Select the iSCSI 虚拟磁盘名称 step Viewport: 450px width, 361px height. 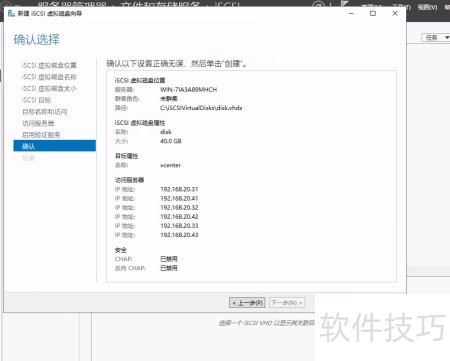pyautogui.click(x=49, y=77)
